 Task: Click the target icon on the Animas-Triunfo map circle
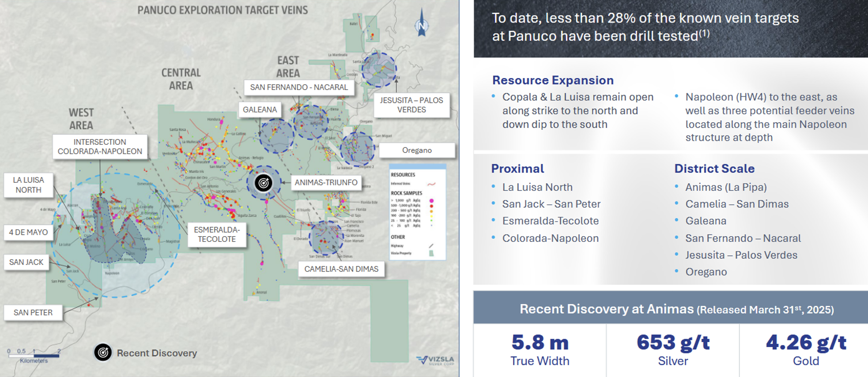(264, 183)
